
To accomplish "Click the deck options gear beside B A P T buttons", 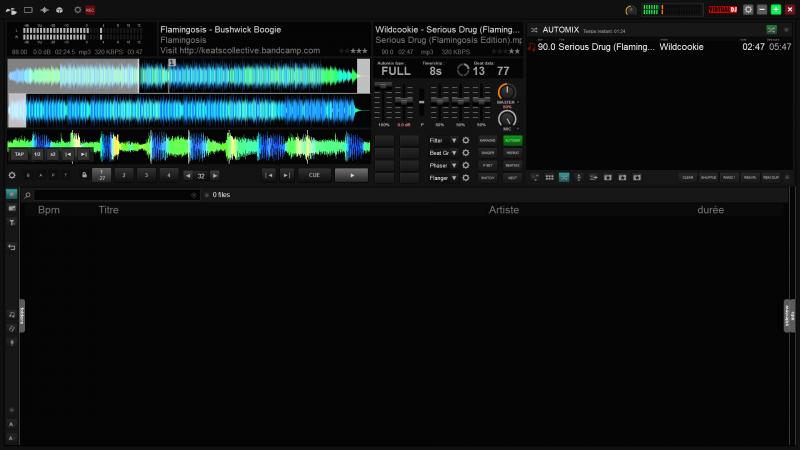I will 12,175.
